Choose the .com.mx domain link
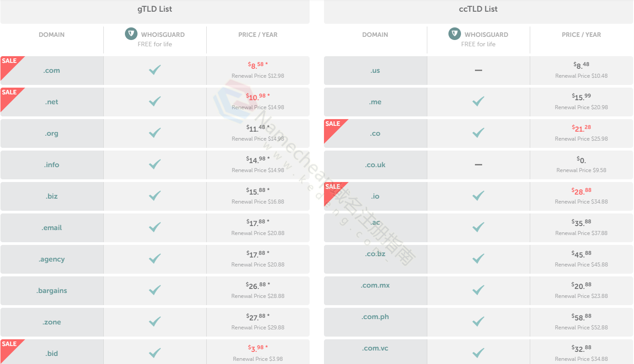This screenshot has width=634, height=364. [x=375, y=285]
